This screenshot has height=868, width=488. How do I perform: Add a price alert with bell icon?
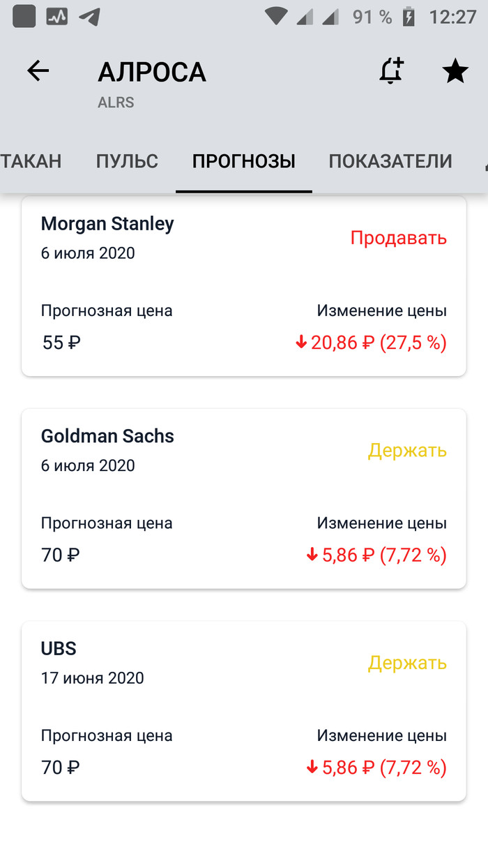392,71
